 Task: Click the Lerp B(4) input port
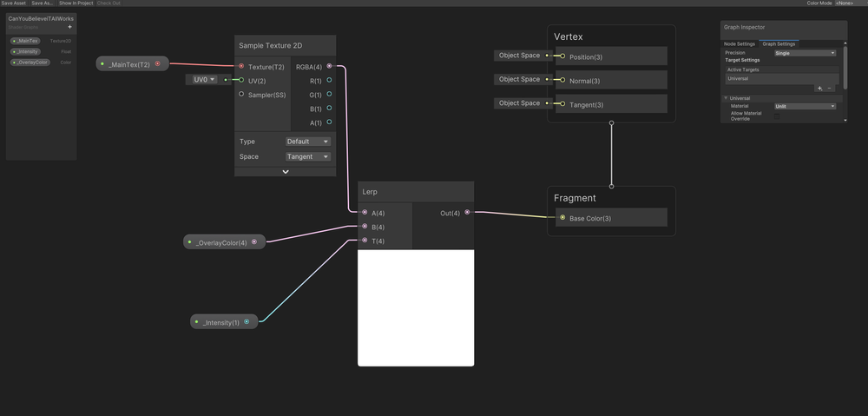pyautogui.click(x=365, y=226)
